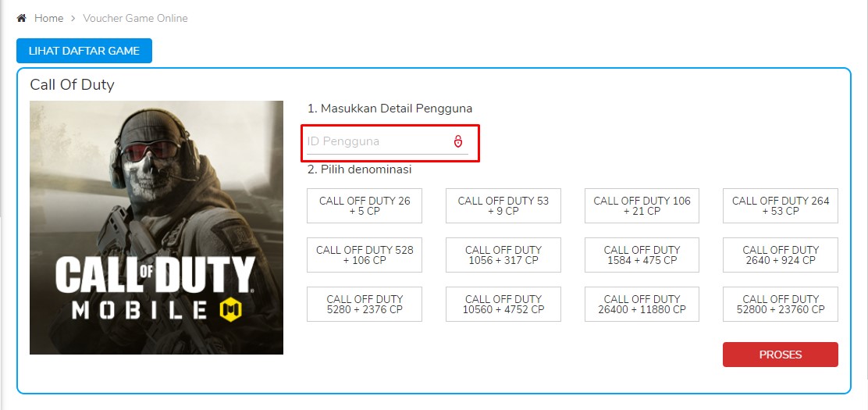
Task: Choose CALL OFF DUTY 1056 + 317 CP
Action: (503, 255)
